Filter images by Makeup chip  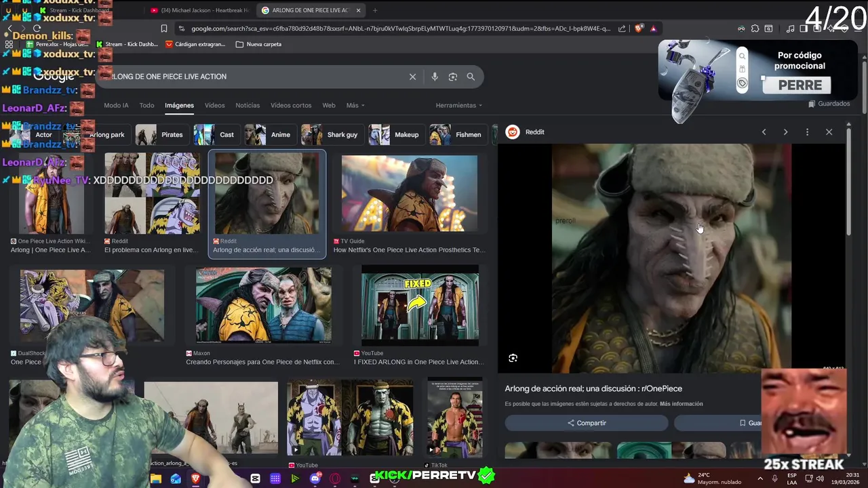click(x=395, y=135)
